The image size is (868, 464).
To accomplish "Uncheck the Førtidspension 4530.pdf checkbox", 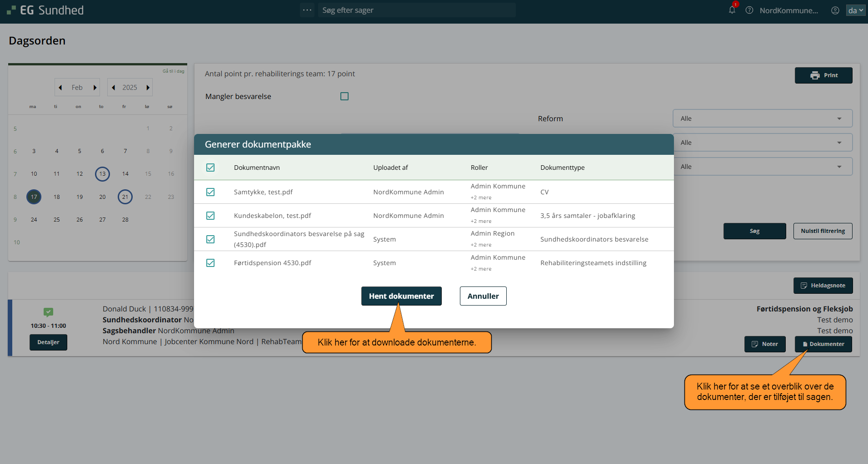I will pyautogui.click(x=210, y=263).
